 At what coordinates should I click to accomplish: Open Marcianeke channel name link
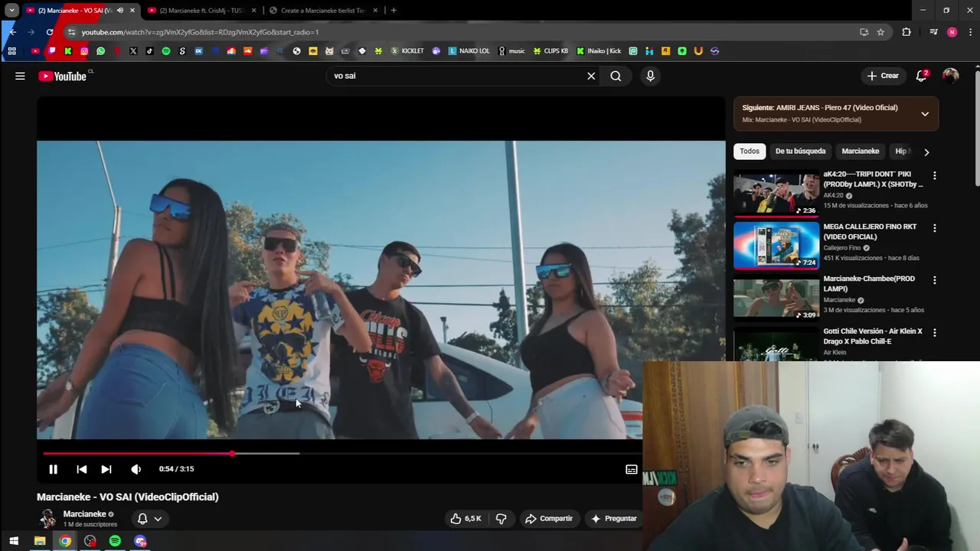click(x=84, y=514)
